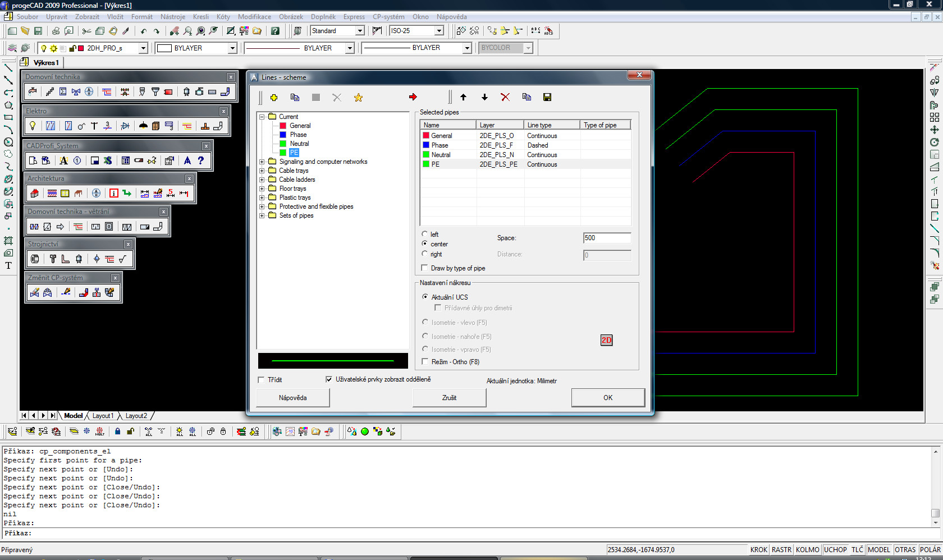
Task: Open the CP-systém menu
Action: [388, 17]
